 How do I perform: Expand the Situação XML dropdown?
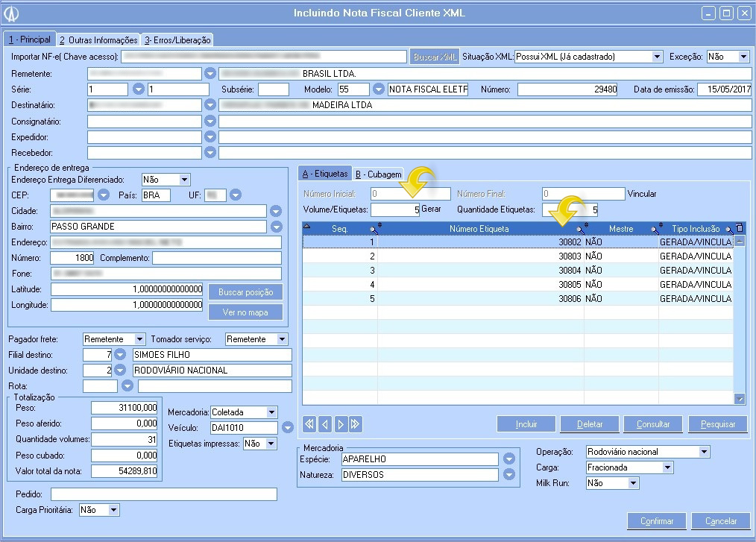point(657,57)
